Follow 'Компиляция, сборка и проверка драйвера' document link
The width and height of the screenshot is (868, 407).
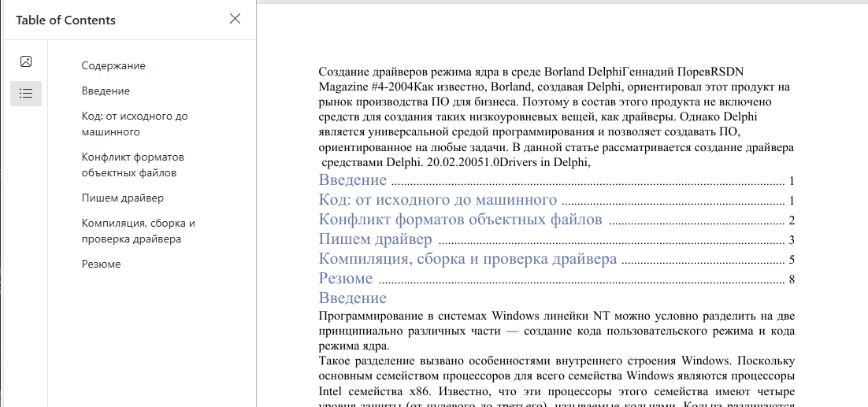pyautogui.click(x=467, y=259)
